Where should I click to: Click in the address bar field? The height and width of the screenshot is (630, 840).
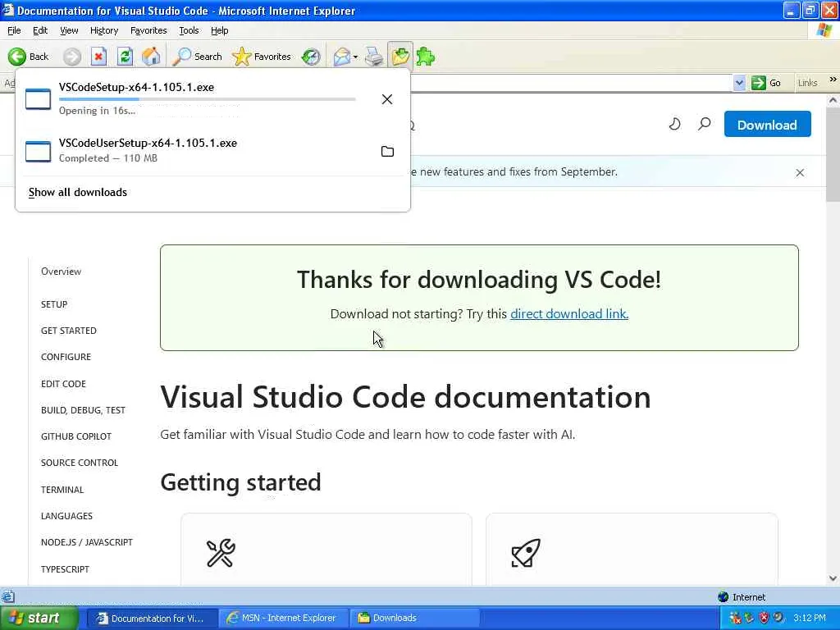[x=572, y=83]
